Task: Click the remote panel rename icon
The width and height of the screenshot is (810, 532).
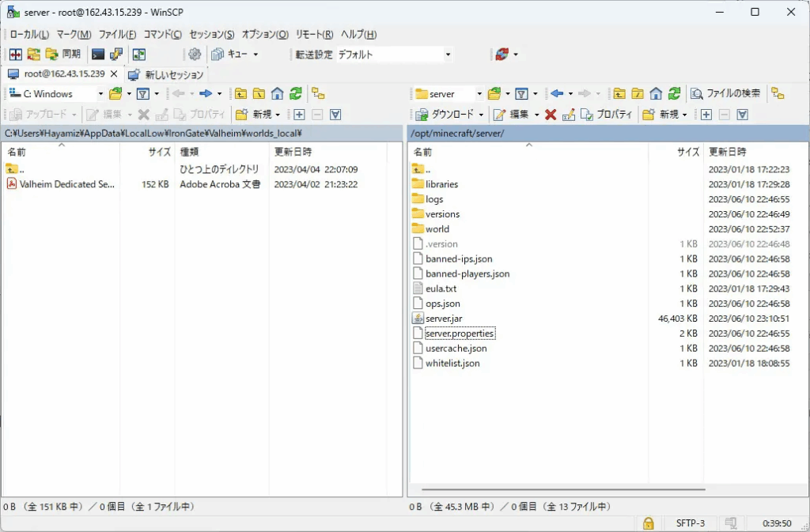Action: [568, 115]
